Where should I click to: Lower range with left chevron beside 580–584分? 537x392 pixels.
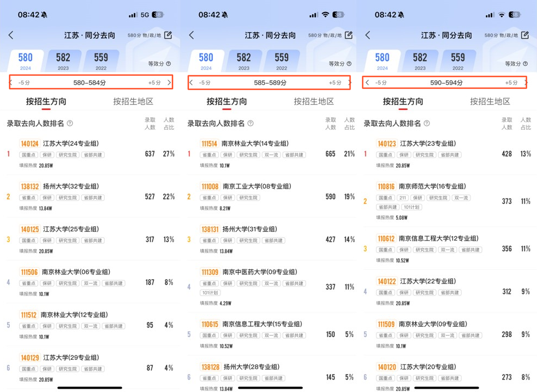coord(11,82)
